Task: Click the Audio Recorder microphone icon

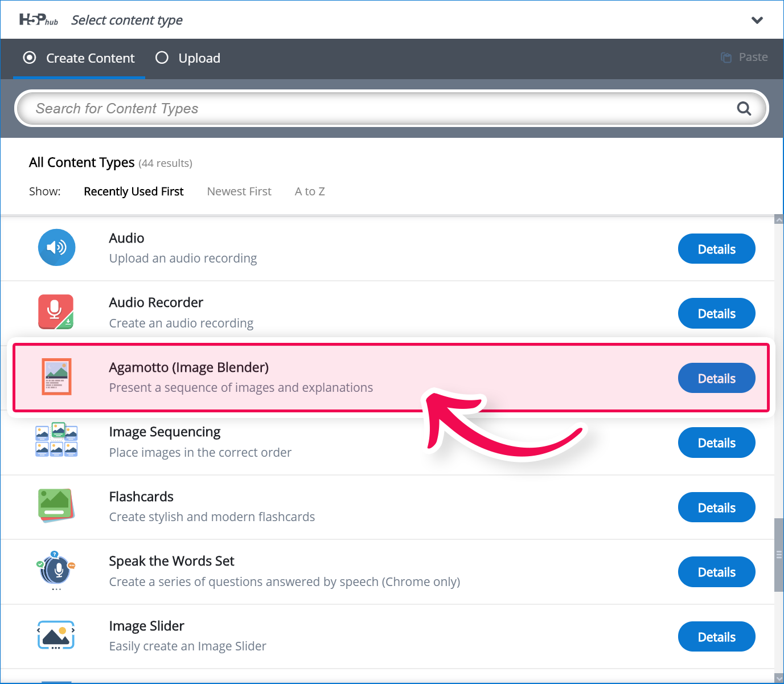Action: tap(56, 312)
